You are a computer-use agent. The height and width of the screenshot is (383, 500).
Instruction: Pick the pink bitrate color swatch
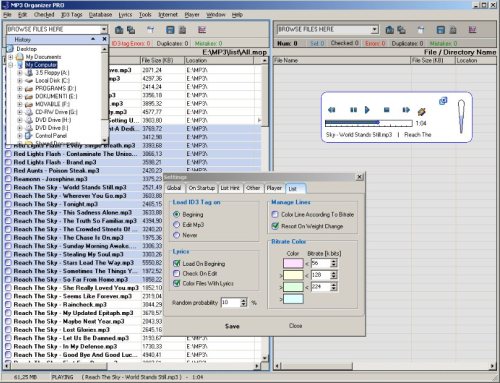click(x=293, y=263)
